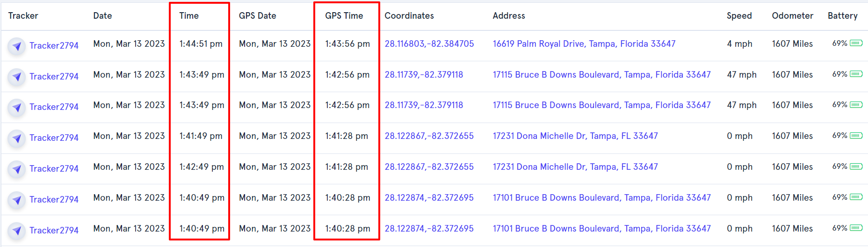
Task: Select the Coordinates column header
Action: tap(409, 15)
